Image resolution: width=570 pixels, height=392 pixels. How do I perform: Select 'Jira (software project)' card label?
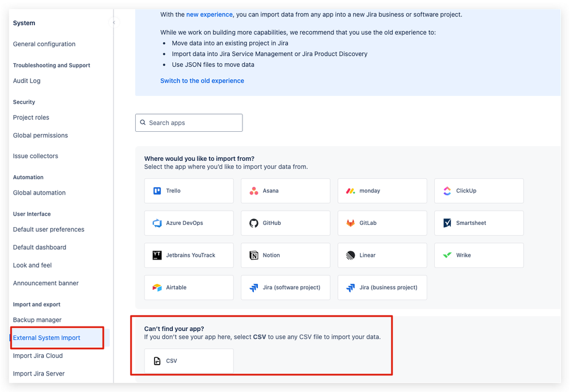point(292,288)
